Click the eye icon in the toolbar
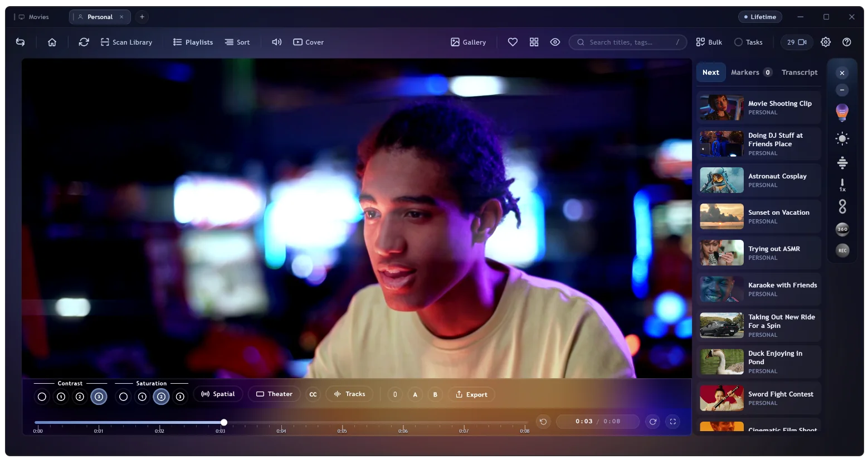 555,42
